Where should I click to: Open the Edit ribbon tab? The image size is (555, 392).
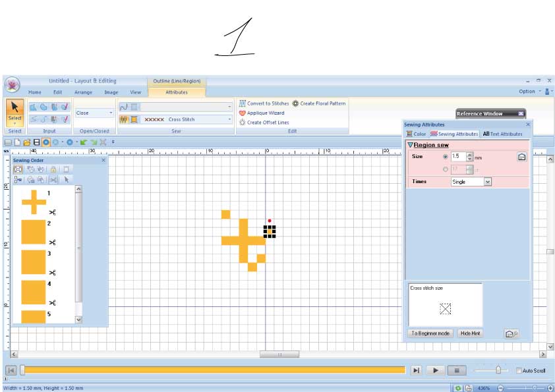click(58, 92)
